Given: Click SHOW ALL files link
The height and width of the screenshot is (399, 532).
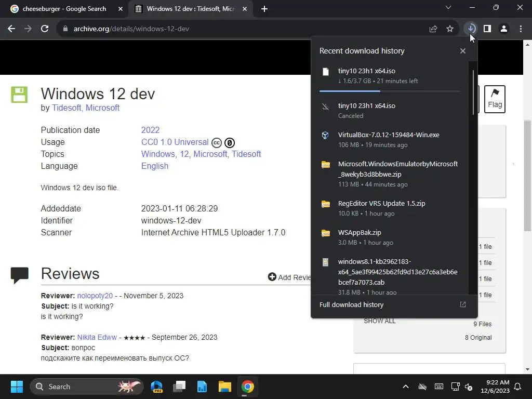Looking at the screenshot, I should click(379, 321).
